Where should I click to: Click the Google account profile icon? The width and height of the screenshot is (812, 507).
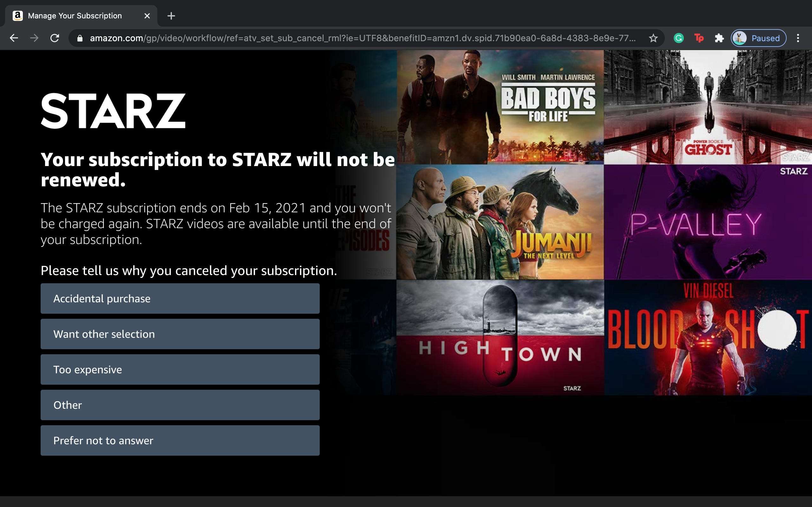tap(739, 38)
